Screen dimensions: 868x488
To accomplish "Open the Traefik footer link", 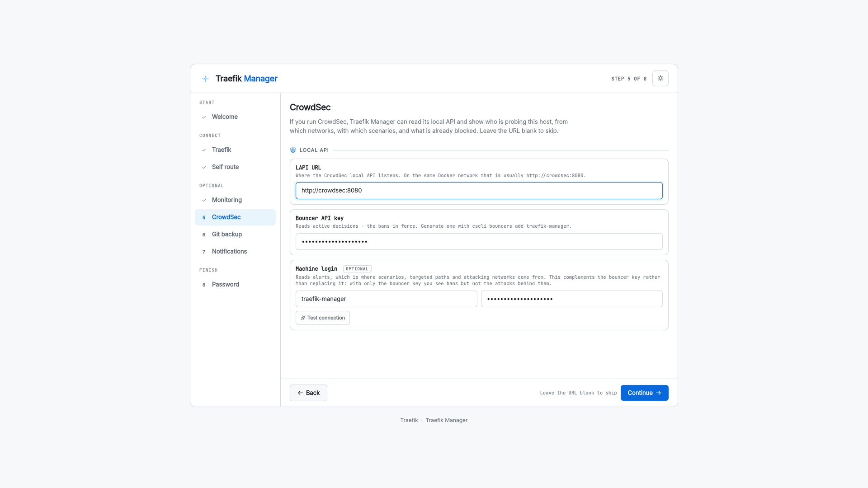I will pyautogui.click(x=409, y=420).
